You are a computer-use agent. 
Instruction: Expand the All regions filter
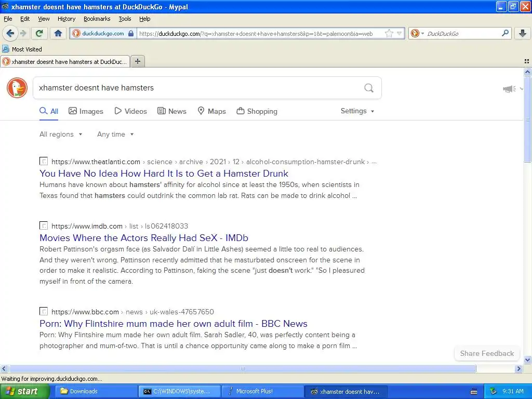[61, 135]
